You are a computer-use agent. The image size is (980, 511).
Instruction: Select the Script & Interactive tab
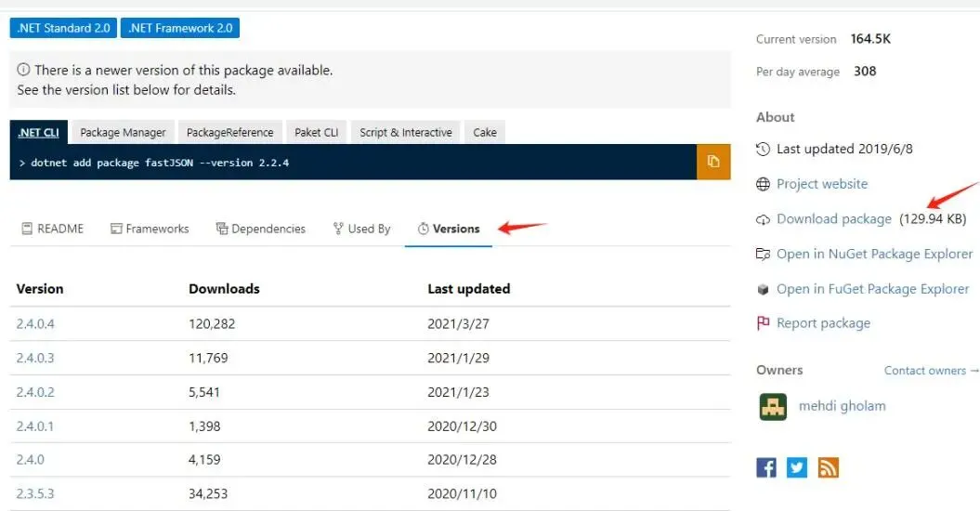(x=406, y=133)
